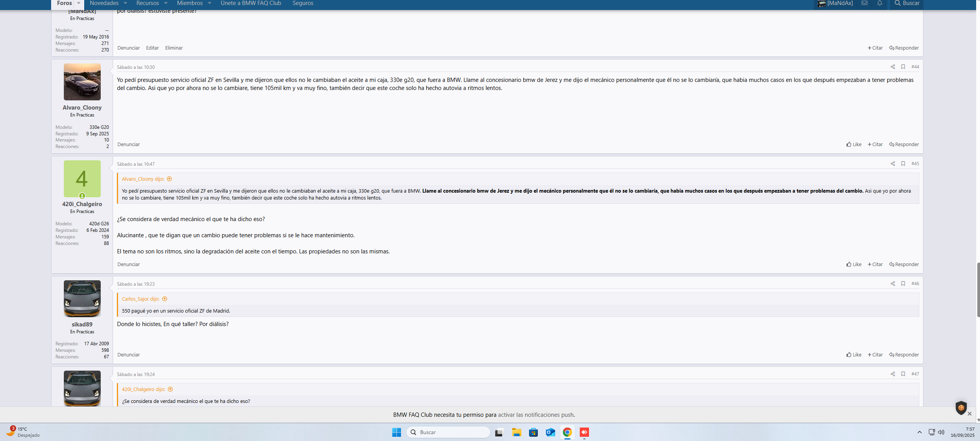Open the cookie shield badge
Image resolution: width=980 pixels, height=441 pixels.
(961, 408)
